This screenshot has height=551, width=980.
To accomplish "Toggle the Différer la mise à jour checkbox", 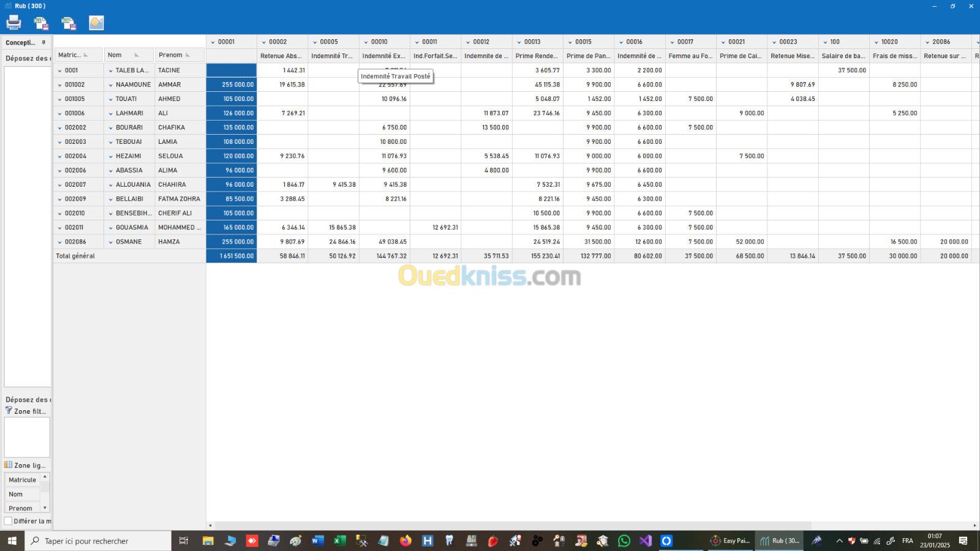I will click(9, 521).
